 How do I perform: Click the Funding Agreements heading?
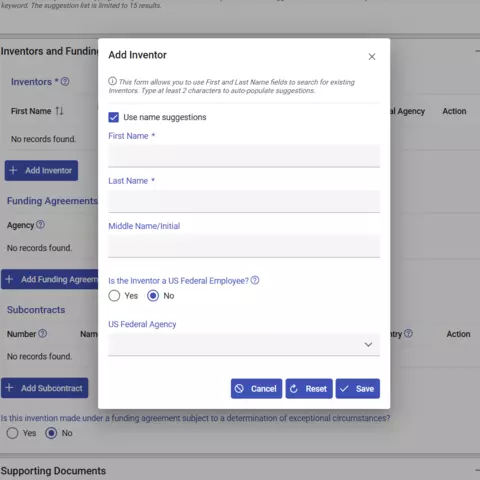[52, 201]
